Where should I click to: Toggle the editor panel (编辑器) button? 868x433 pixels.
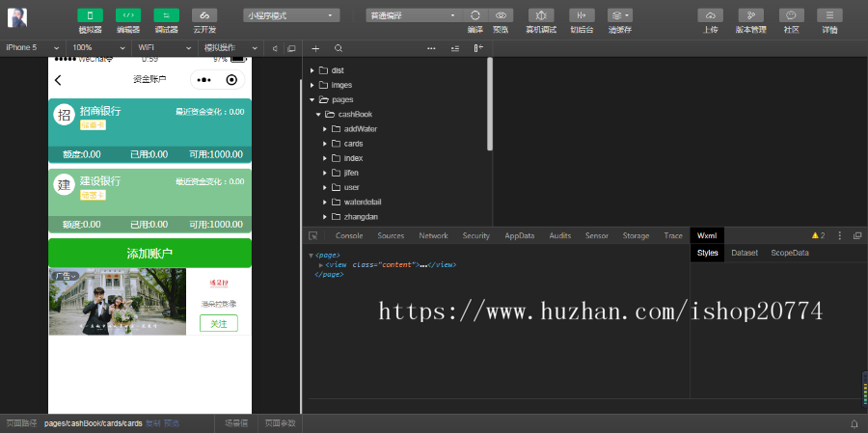tap(128, 15)
